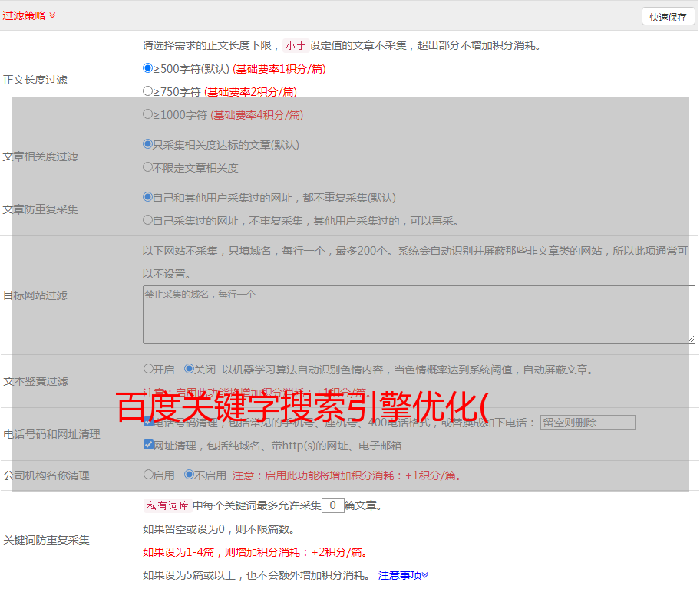Choose 只采集相关度达标的文章 radio button
The height and width of the screenshot is (589, 700).
(147, 144)
